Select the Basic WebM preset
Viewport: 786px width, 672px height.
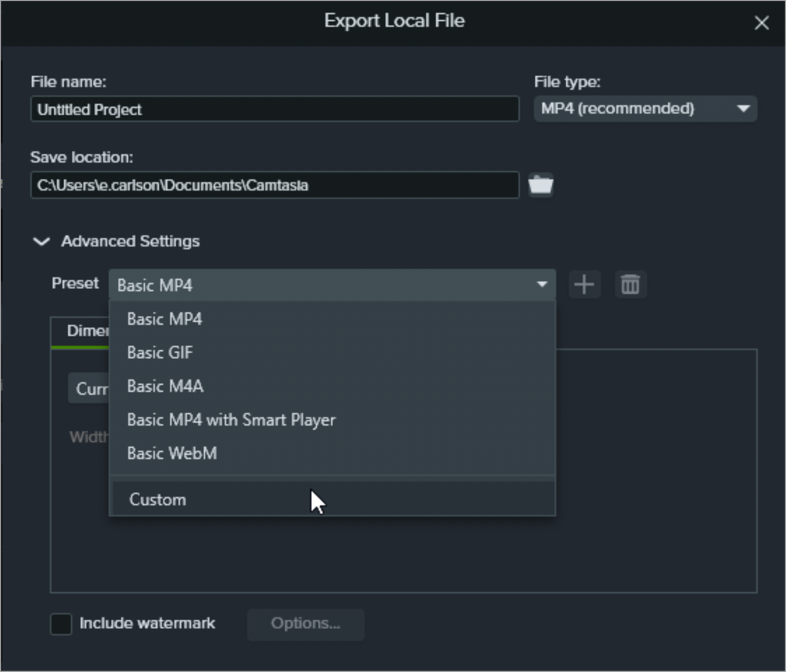point(332,453)
